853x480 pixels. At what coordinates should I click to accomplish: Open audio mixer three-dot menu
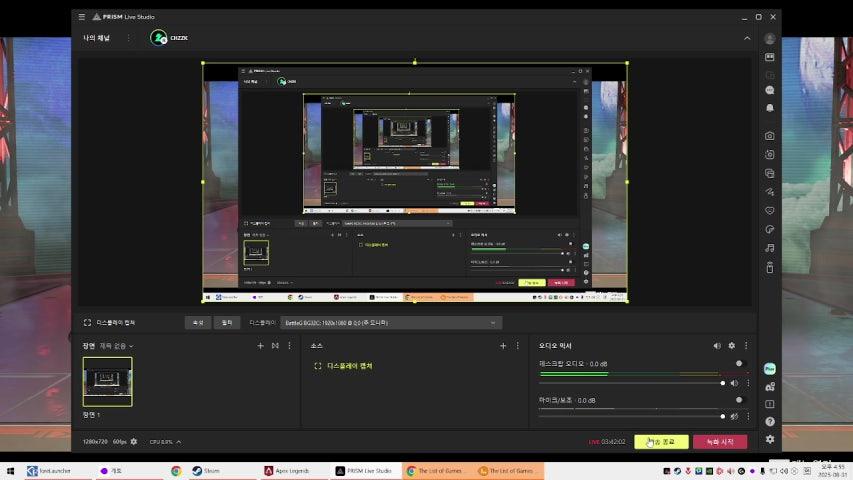pos(746,346)
